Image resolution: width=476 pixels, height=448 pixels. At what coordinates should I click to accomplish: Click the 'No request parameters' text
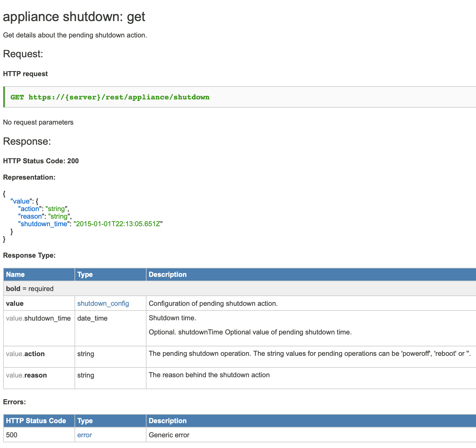38,122
